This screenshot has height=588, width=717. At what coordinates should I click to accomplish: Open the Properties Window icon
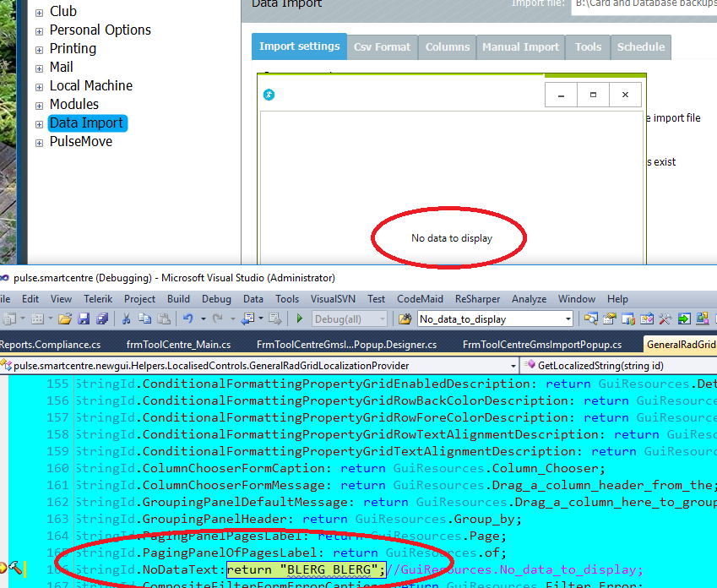tap(609, 319)
